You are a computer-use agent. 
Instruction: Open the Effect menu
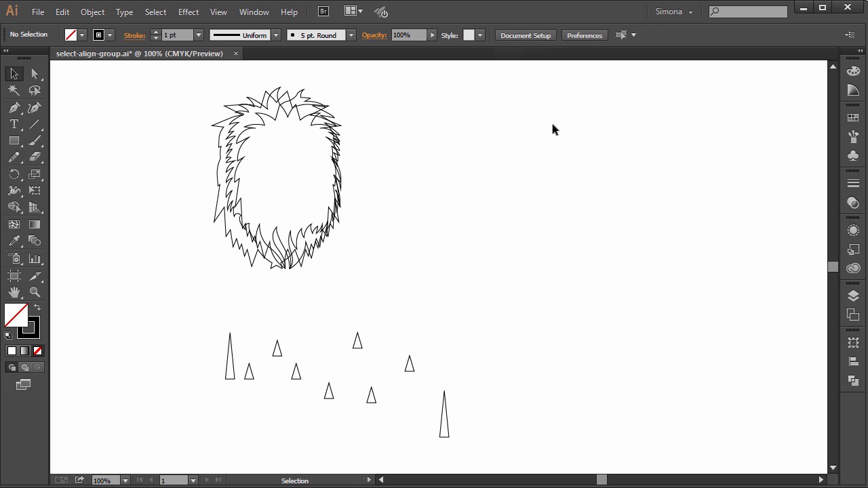tap(188, 12)
